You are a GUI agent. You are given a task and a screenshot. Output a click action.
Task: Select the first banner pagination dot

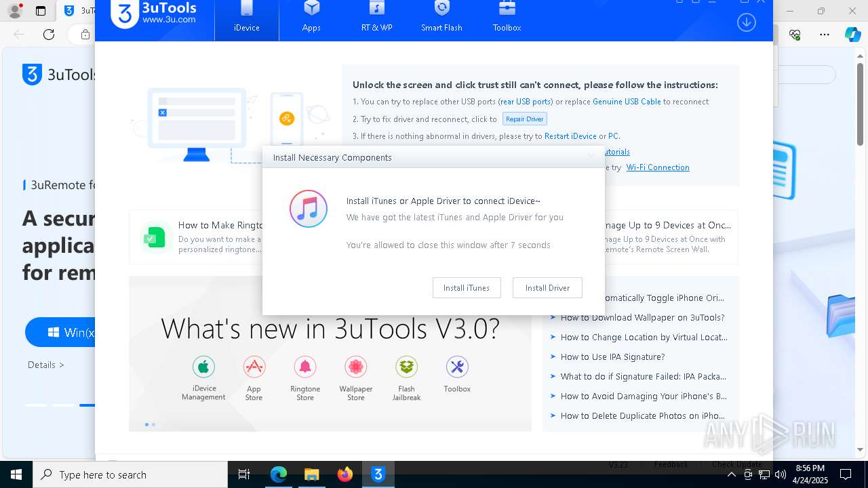[x=146, y=425]
